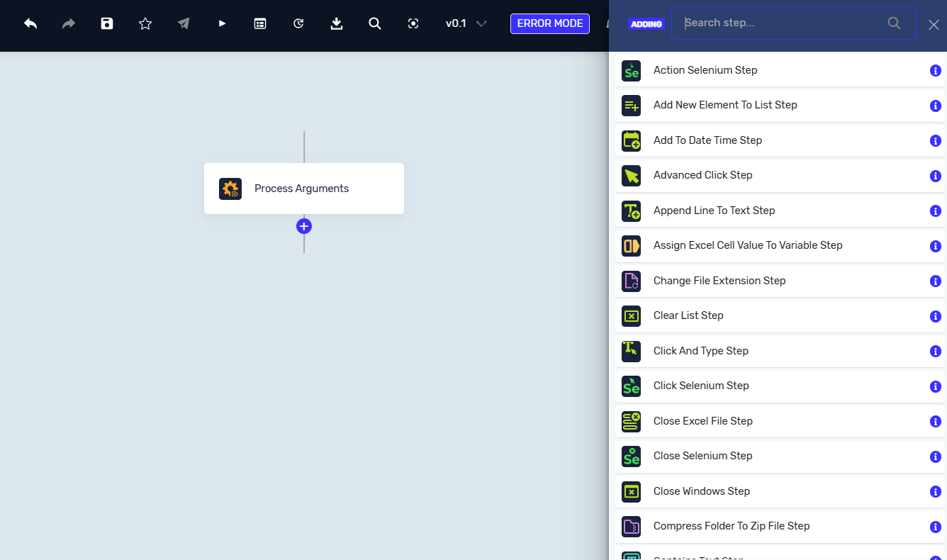Choose "Close Selenium Step" from the list

pos(780,457)
